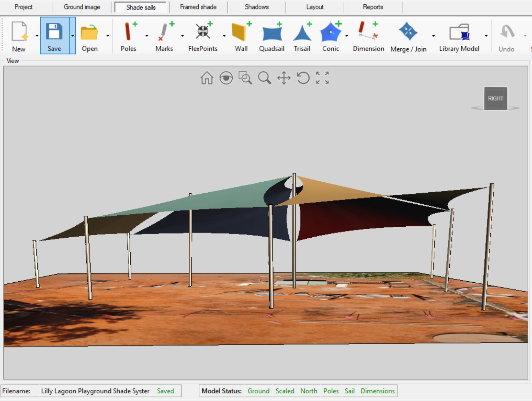Select the Quadsail tool
The image size is (532, 401).
coord(271,35)
